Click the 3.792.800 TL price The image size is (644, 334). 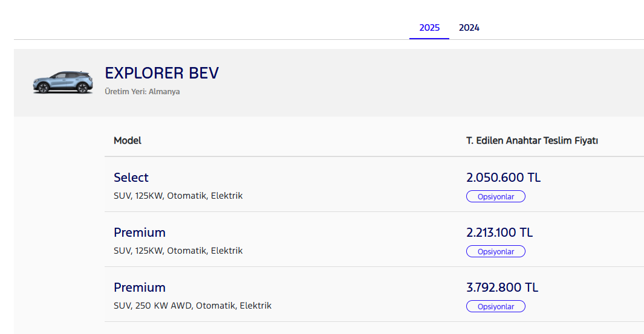502,287
